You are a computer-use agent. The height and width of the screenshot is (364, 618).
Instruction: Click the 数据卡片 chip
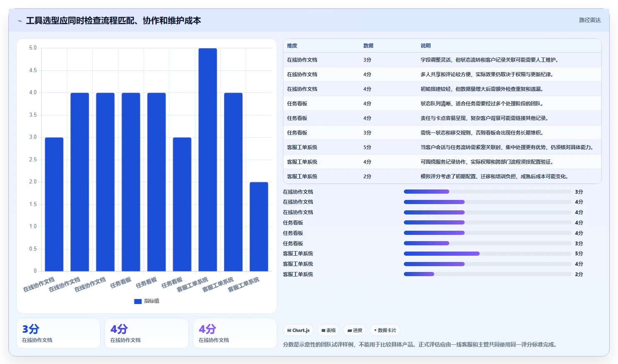click(x=385, y=330)
